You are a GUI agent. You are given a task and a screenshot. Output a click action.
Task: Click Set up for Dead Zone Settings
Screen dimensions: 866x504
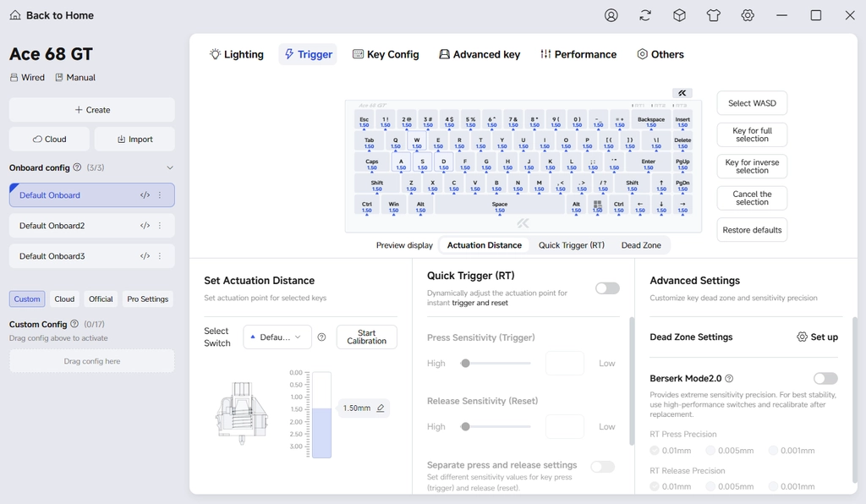pos(818,337)
